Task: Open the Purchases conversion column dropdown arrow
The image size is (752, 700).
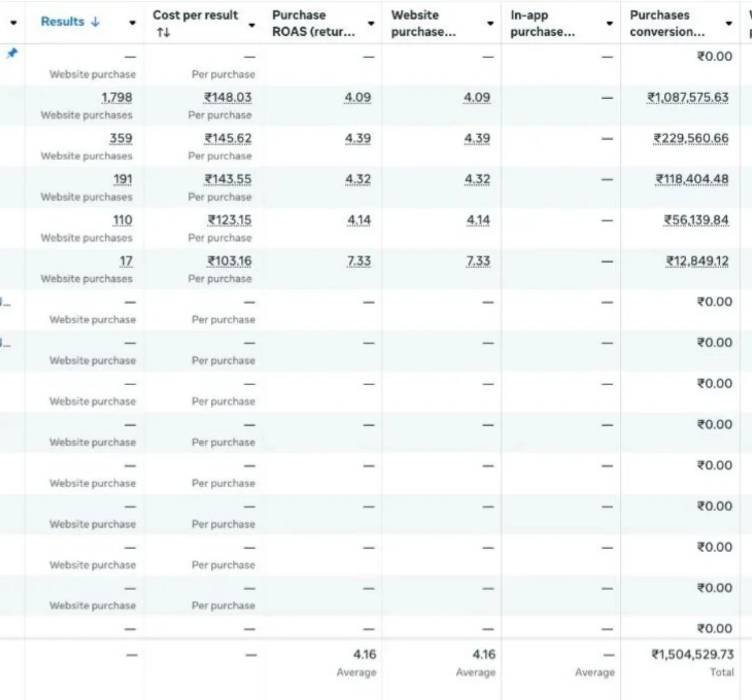Action: pos(729,23)
